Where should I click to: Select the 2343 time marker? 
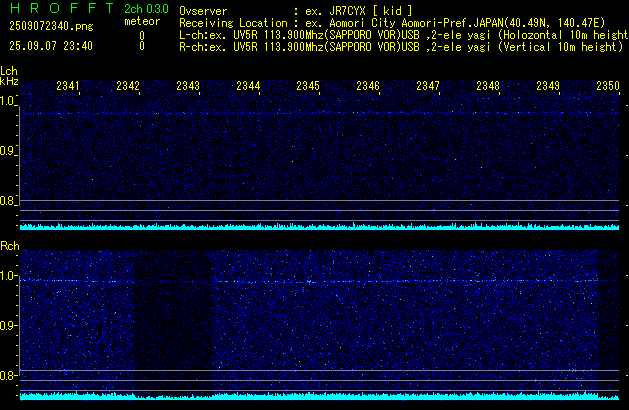pos(188,86)
